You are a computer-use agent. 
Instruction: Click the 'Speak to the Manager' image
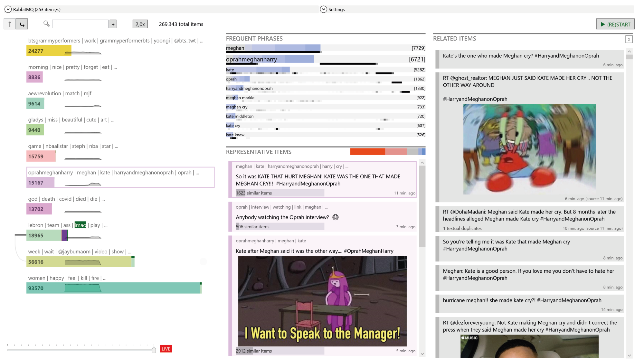click(322, 301)
